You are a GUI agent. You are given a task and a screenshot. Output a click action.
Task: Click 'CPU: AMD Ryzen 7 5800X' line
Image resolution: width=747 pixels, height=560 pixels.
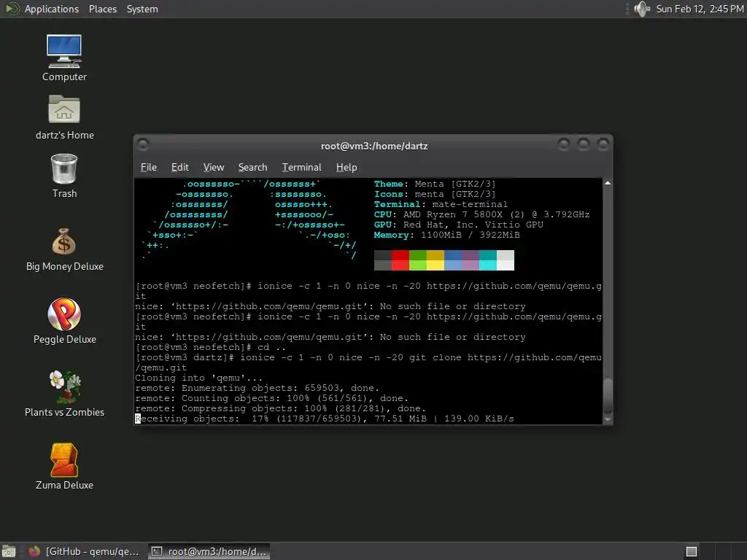[481, 214]
